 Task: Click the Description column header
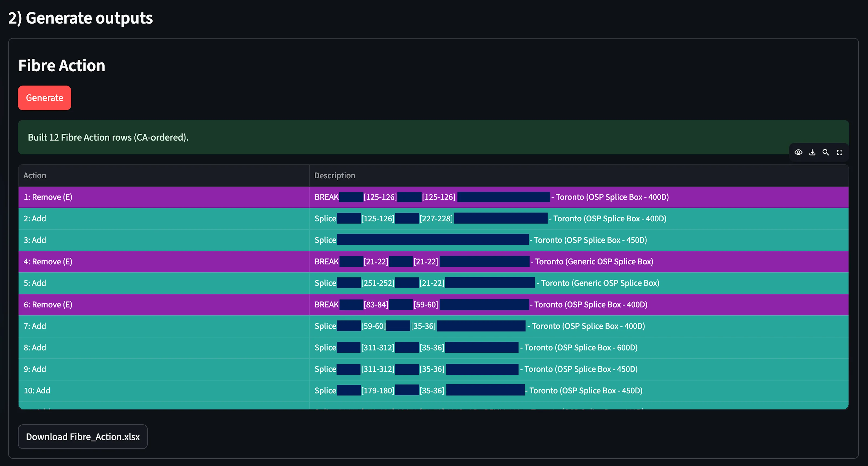(335, 175)
